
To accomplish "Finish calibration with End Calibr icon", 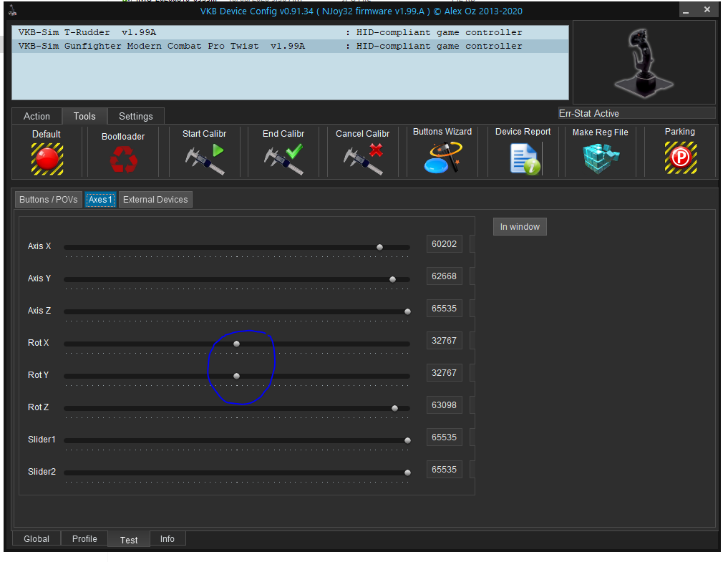I will 283,159.
